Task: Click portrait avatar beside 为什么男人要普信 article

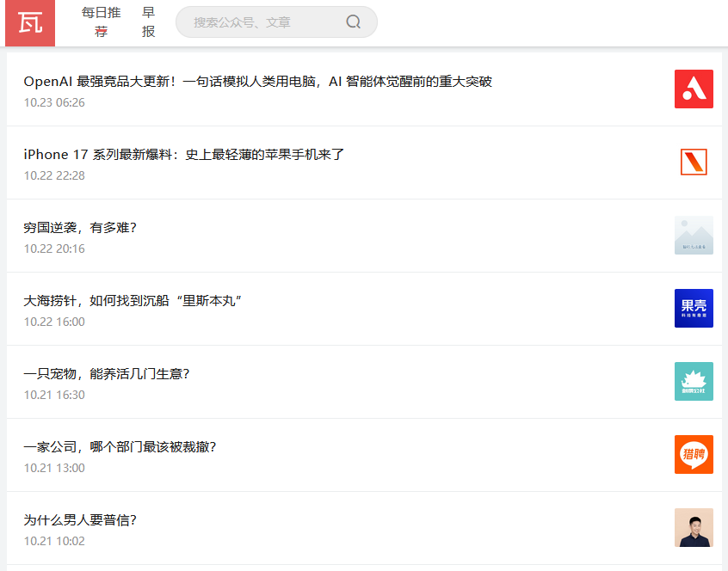Action: 694,527
